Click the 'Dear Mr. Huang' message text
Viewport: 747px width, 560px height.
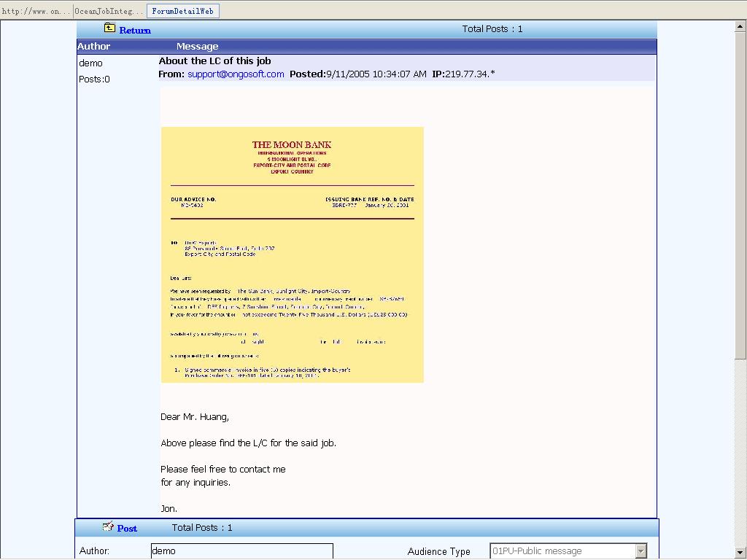pyautogui.click(x=195, y=417)
